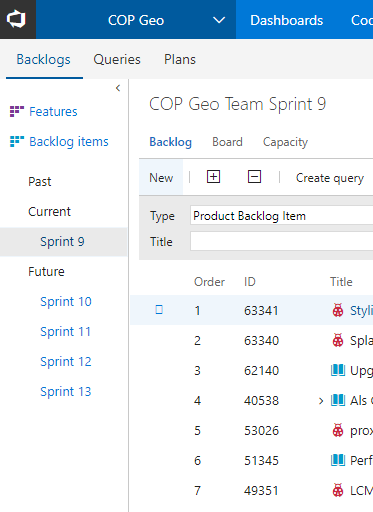This screenshot has height=512, width=373.
Task: Open the Type combo box Product Backlog Item
Action: [282, 216]
